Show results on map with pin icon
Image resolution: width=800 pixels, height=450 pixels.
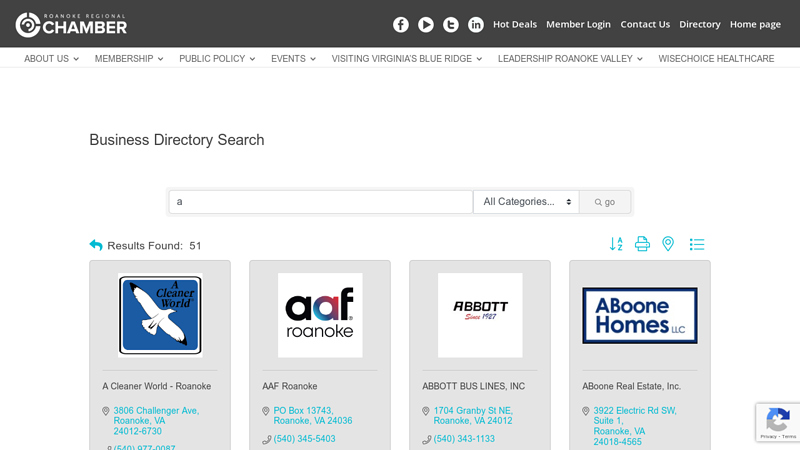click(668, 244)
